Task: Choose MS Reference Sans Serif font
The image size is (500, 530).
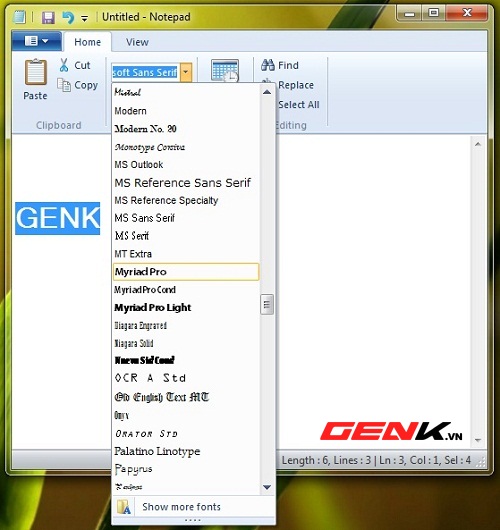Action: click(x=186, y=183)
